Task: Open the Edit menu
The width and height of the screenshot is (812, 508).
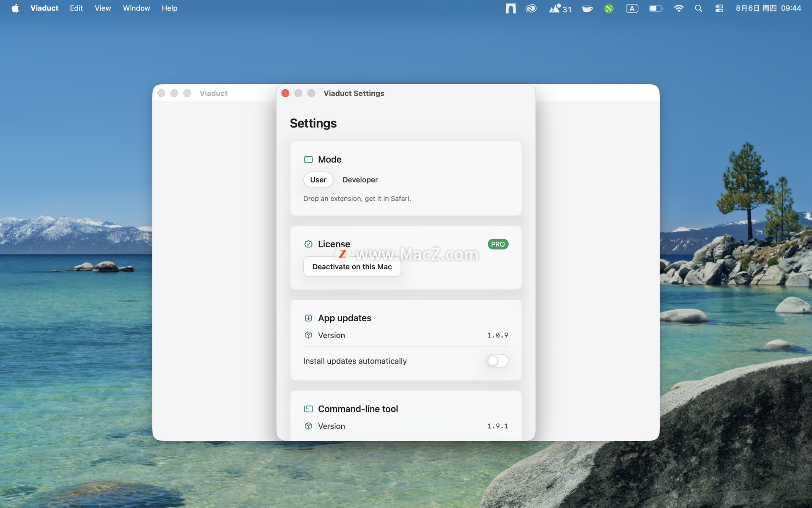Action: click(x=76, y=8)
